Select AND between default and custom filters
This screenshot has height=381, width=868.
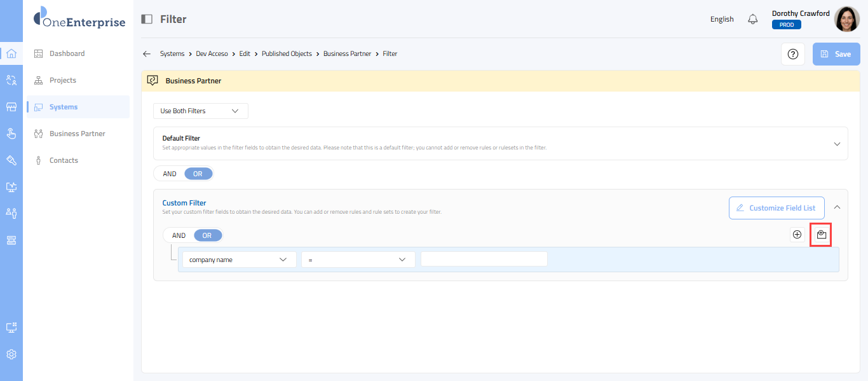click(x=170, y=174)
